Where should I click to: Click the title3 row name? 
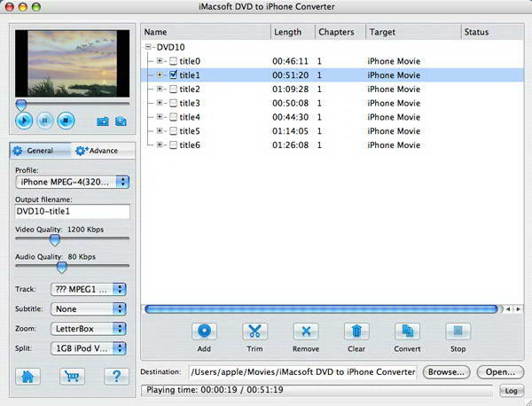190,103
